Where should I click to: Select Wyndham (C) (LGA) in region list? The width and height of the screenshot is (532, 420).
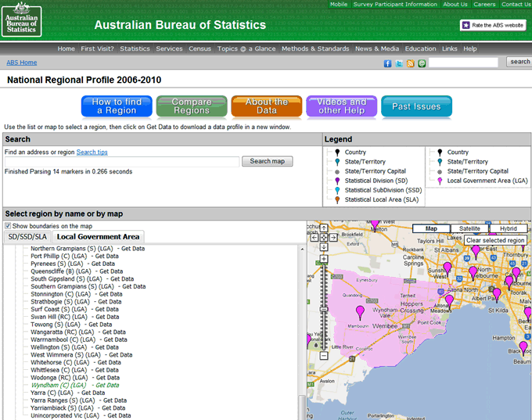59,385
